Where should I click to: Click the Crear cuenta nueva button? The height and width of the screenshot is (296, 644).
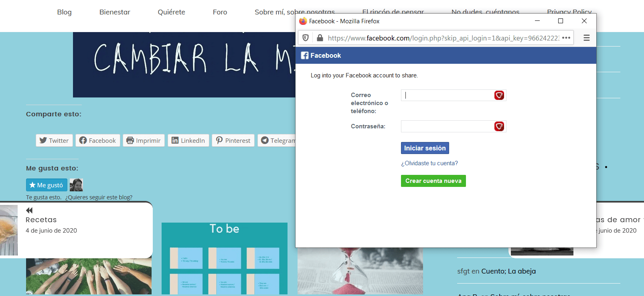click(x=433, y=181)
